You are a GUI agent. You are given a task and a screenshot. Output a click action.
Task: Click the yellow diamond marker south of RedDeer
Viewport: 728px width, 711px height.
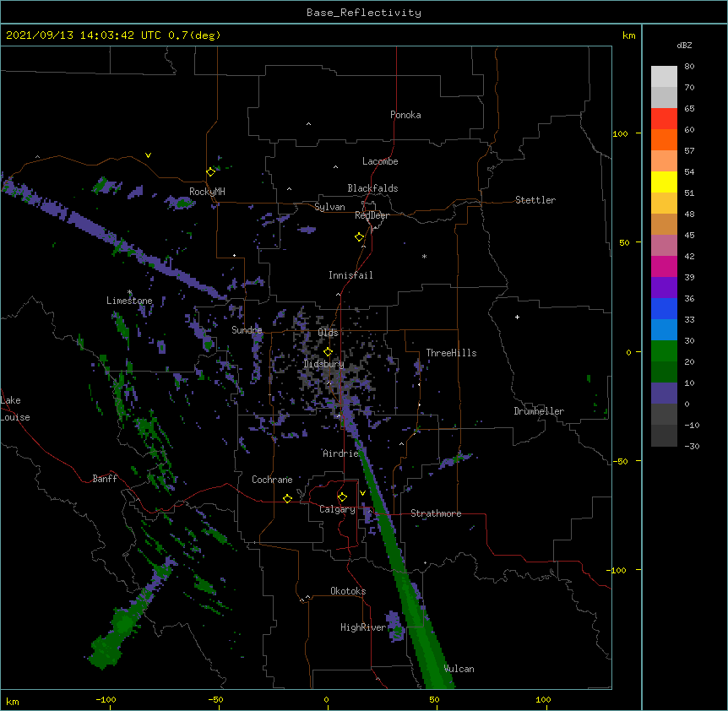[x=360, y=237]
